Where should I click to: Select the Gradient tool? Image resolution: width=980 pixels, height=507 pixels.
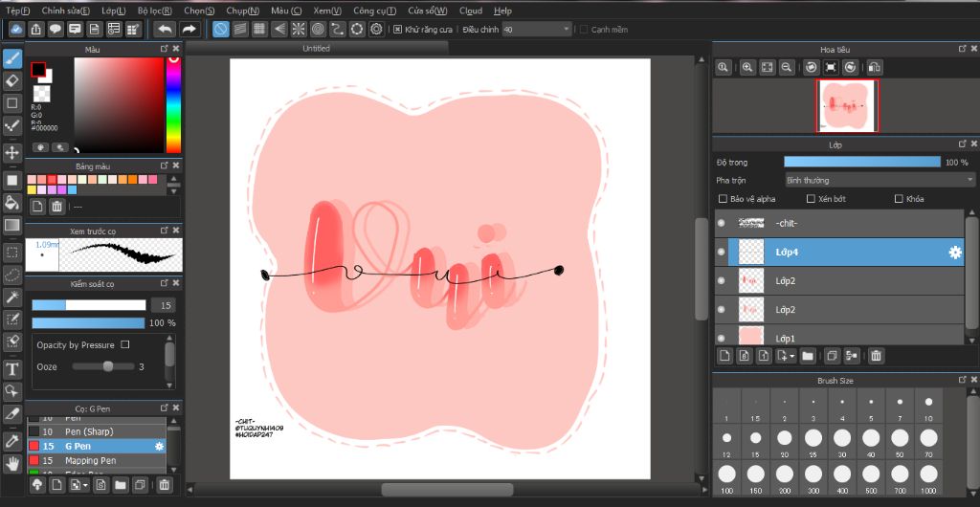11,225
